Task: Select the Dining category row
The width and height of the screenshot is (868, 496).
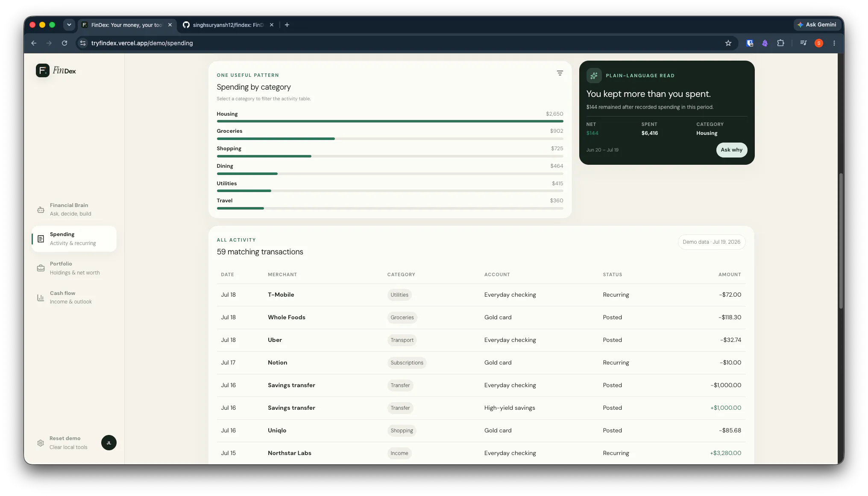Action: (390, 169)
